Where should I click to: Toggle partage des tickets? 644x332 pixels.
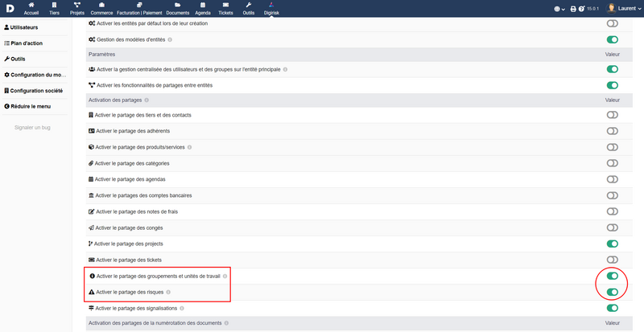coord(612,260)
